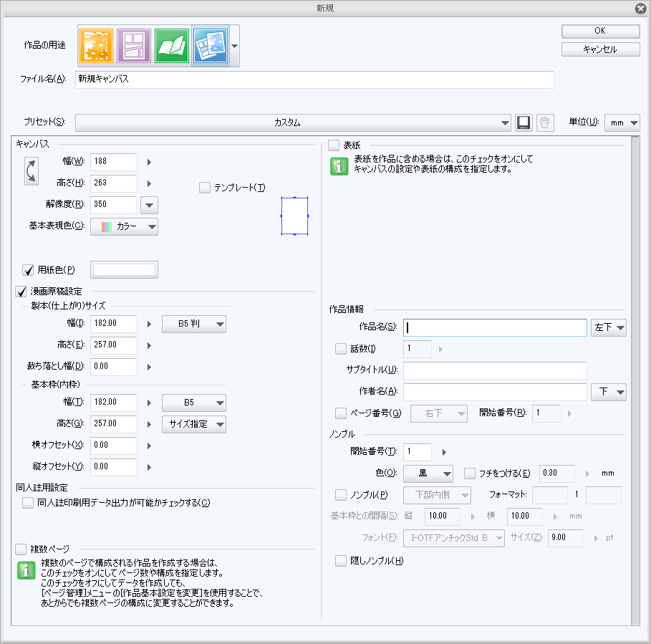Toggle the テンプレート checkbox

(x=205, y=188)
